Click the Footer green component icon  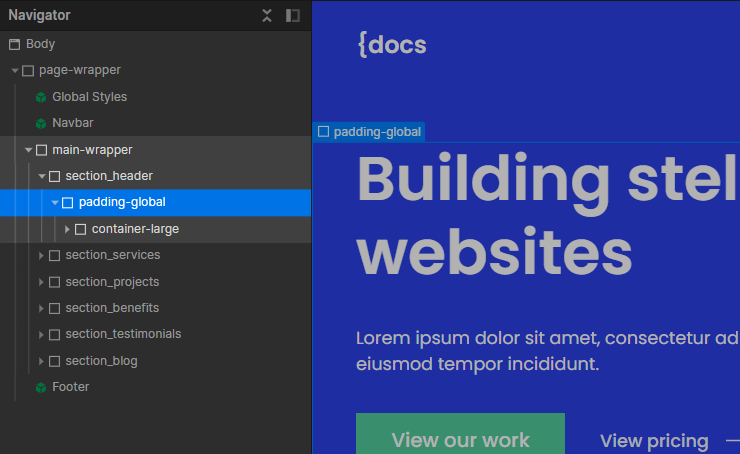point(41,387)
